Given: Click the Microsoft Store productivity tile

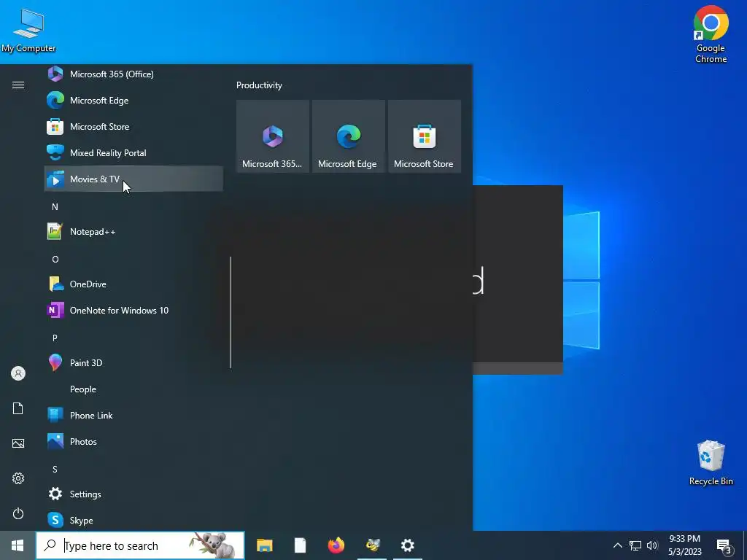Looking at the screenshot, I should [425, 136].
